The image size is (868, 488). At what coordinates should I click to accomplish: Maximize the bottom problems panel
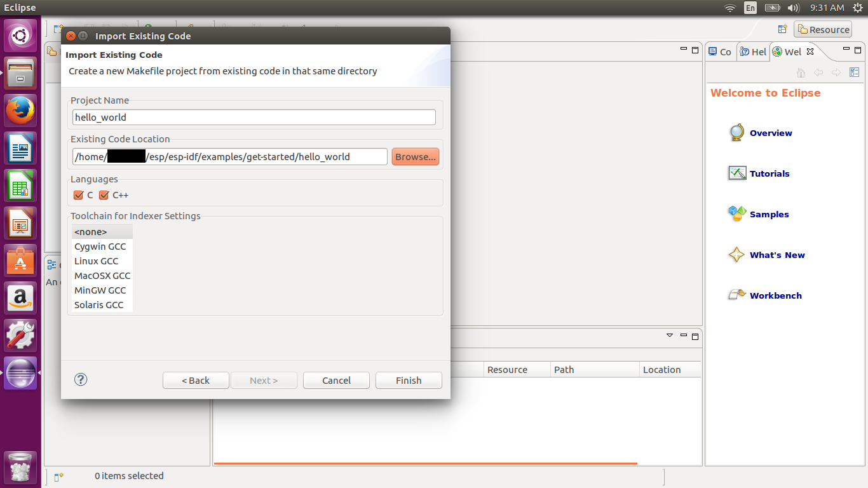click(695, 336)
